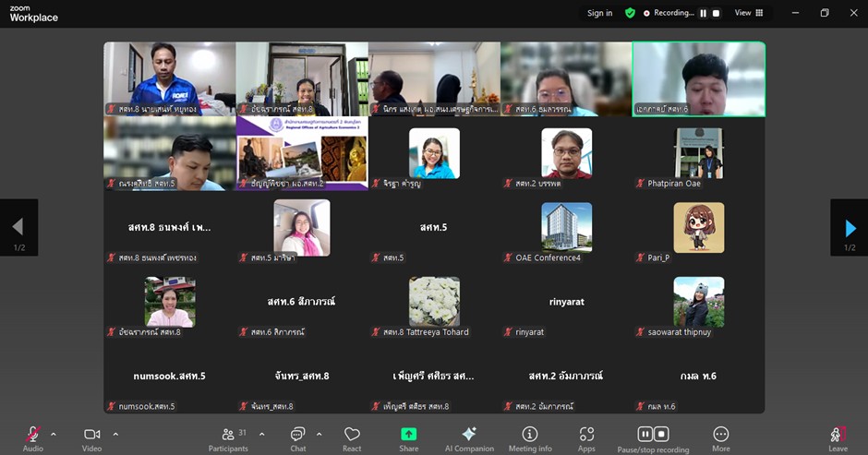Click the Sign in button
This screenshot has height=455, width=868.
pos(599,13)
